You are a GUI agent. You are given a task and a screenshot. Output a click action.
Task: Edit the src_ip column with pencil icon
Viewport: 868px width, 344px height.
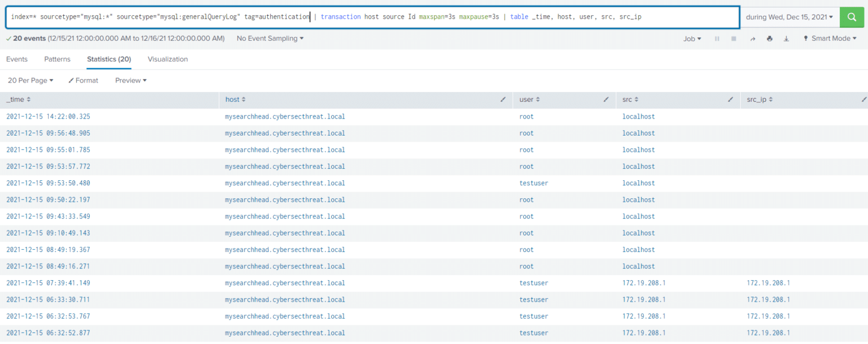[x=863, y=99]
